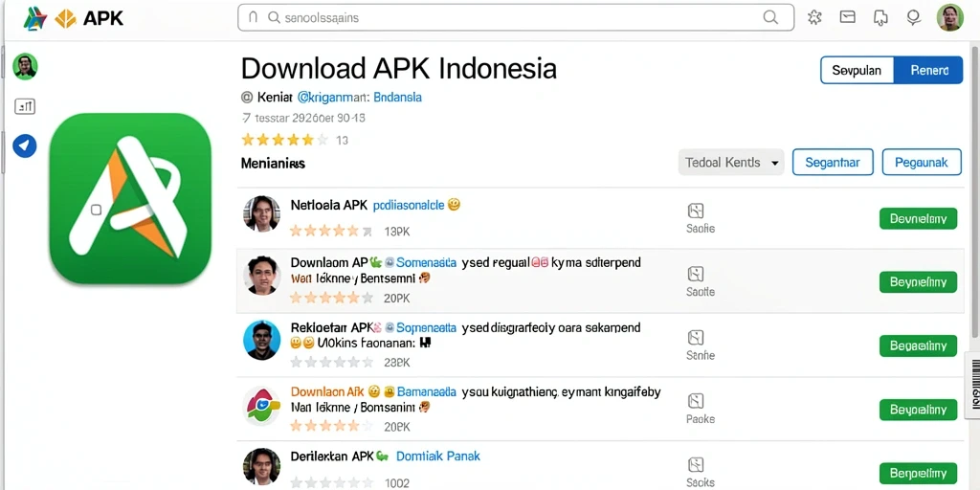Image resolution: width=980 pixels, height=490 pixels.
Task: Click the search field in the top bar
Action: click(x=516, y=17)
